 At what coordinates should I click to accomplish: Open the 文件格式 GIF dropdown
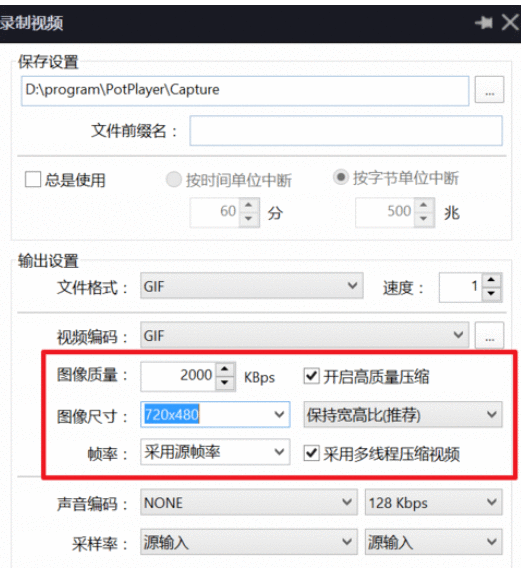click(252, 286)
